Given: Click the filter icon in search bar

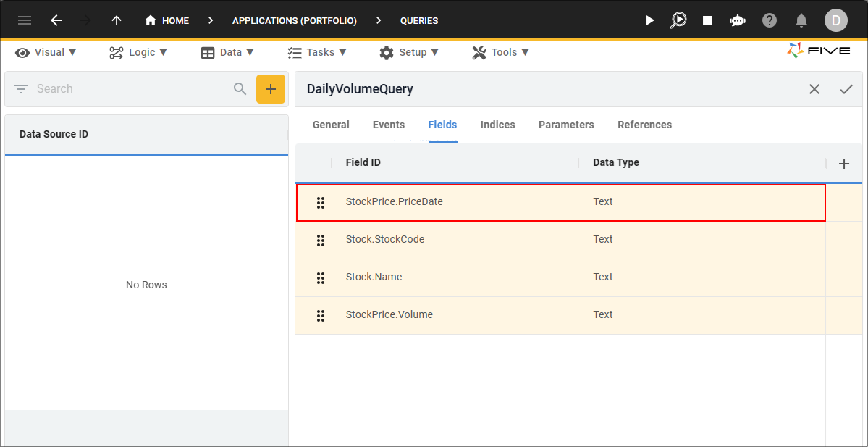Looking at the screenshot, I should point(21,88).
